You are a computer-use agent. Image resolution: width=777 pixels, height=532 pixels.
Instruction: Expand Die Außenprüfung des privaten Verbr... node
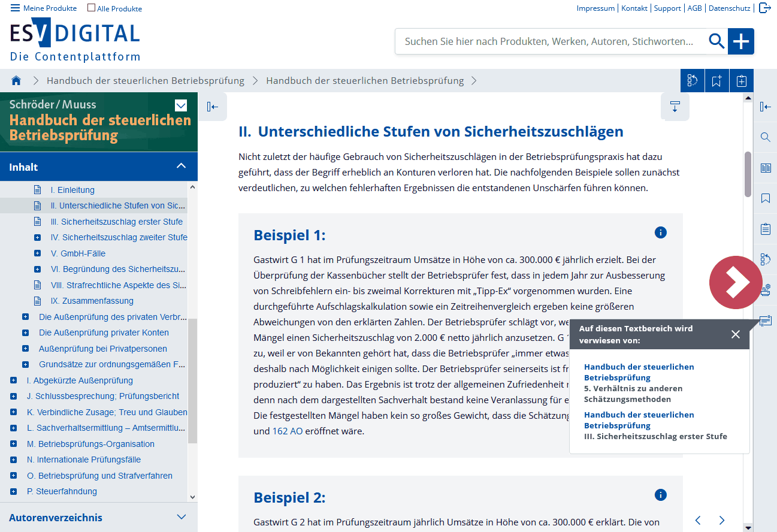pyautogui.click(x=25, y=317)
